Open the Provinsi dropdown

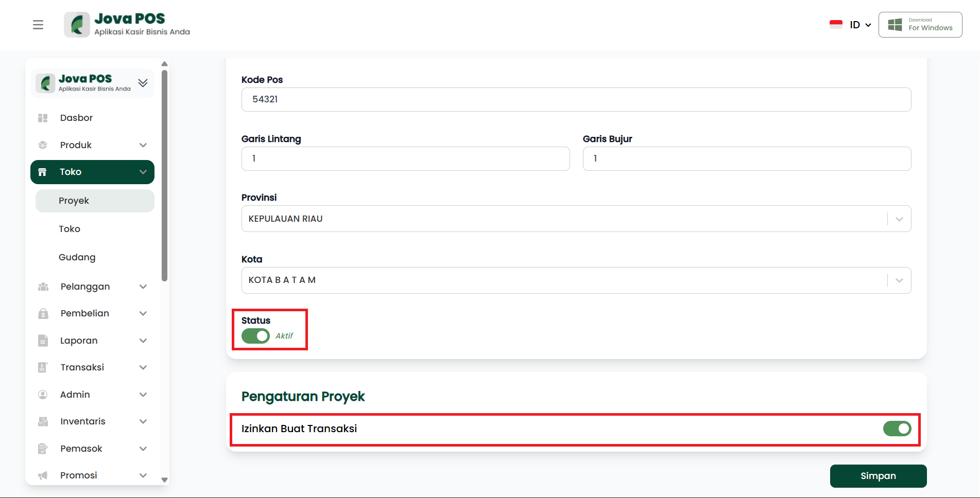pos(899,219)
